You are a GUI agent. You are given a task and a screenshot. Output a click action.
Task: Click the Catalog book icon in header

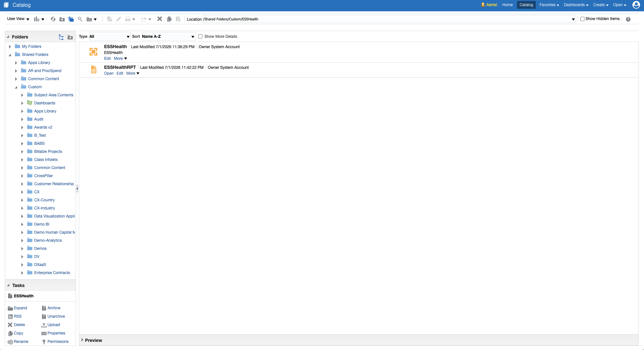coord(6,5)
